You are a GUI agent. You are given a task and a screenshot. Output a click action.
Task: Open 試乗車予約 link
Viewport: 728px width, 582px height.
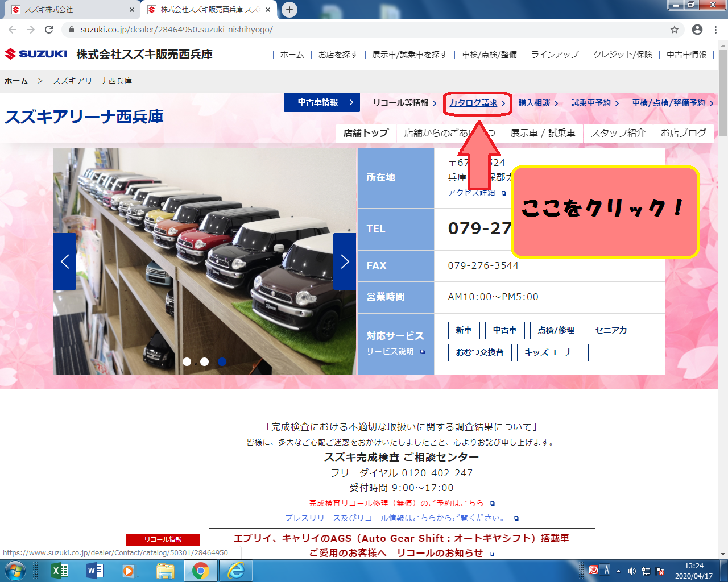595,103
